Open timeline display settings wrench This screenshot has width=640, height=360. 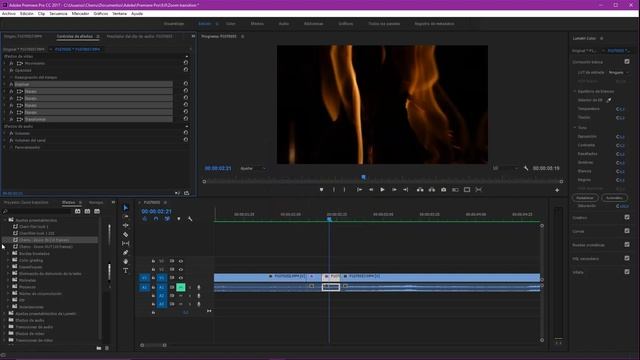click(190, 219)
